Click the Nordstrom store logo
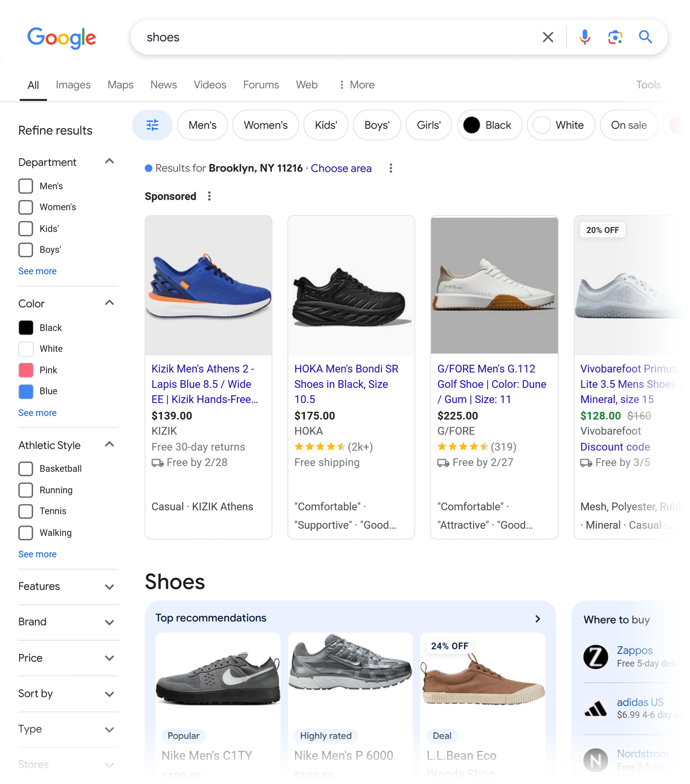The height and width of the screenshot is (784, 690). [595, 760]
